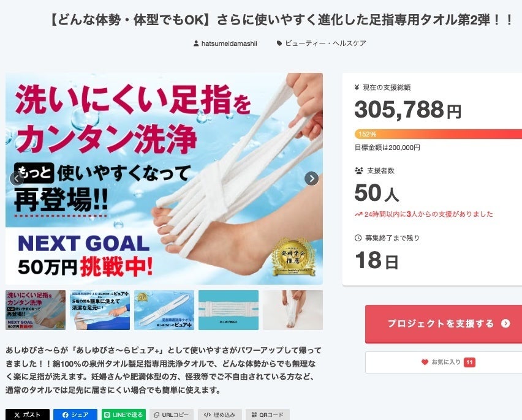522x420 pixels.
Task: Open the 埋め込み embed code option
Action: click(x=220, y=414)
